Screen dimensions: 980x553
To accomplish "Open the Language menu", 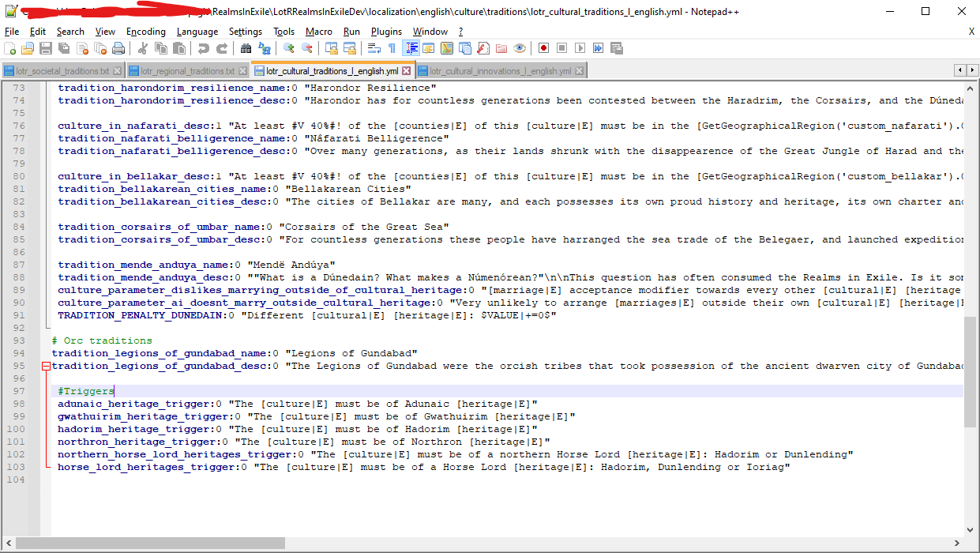I will [197, 32].
